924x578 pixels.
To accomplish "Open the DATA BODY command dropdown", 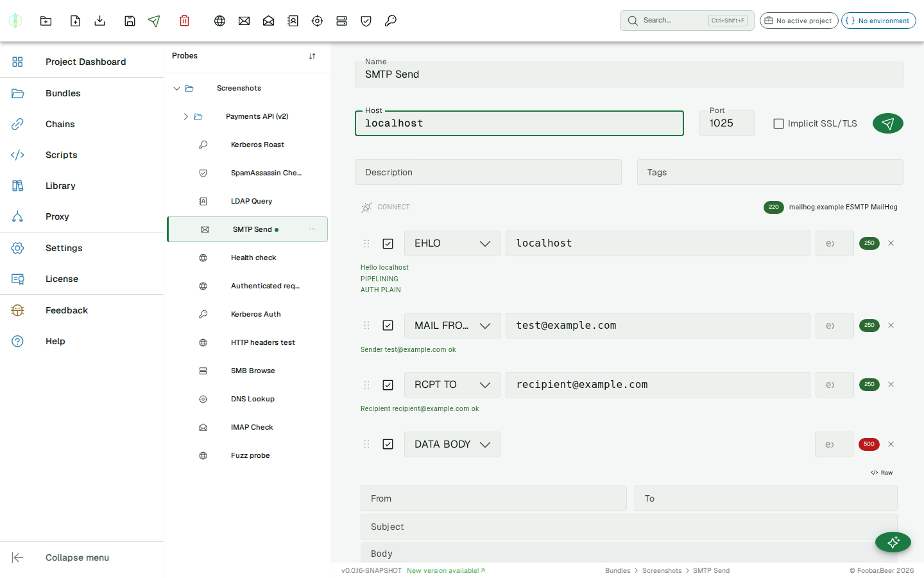I will [452, 444].
